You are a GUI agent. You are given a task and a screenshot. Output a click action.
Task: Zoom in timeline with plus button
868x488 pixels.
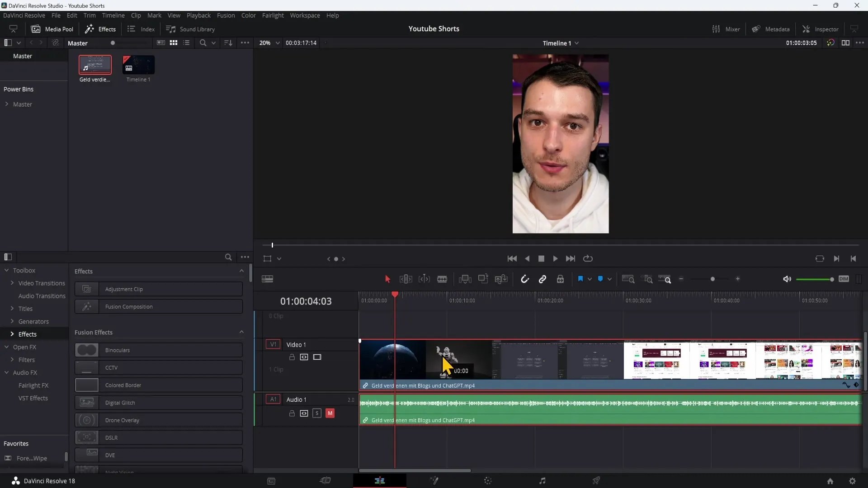[738, 279]
